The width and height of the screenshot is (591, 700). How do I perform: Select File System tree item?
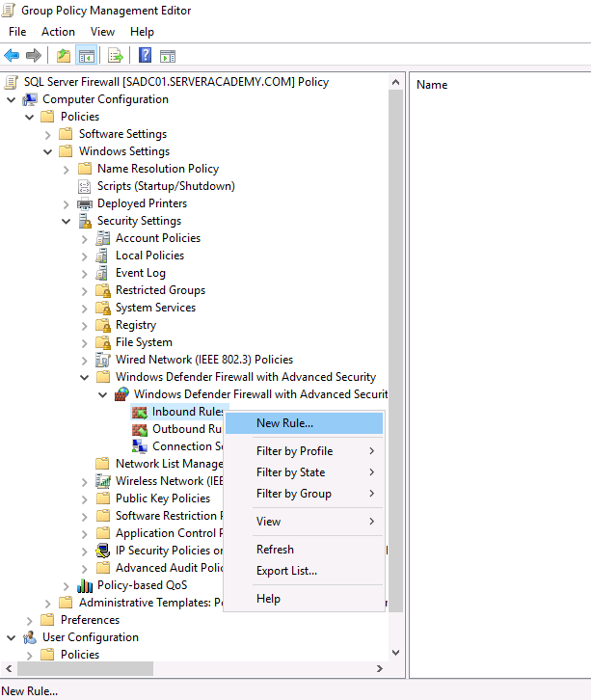[144, 342]
